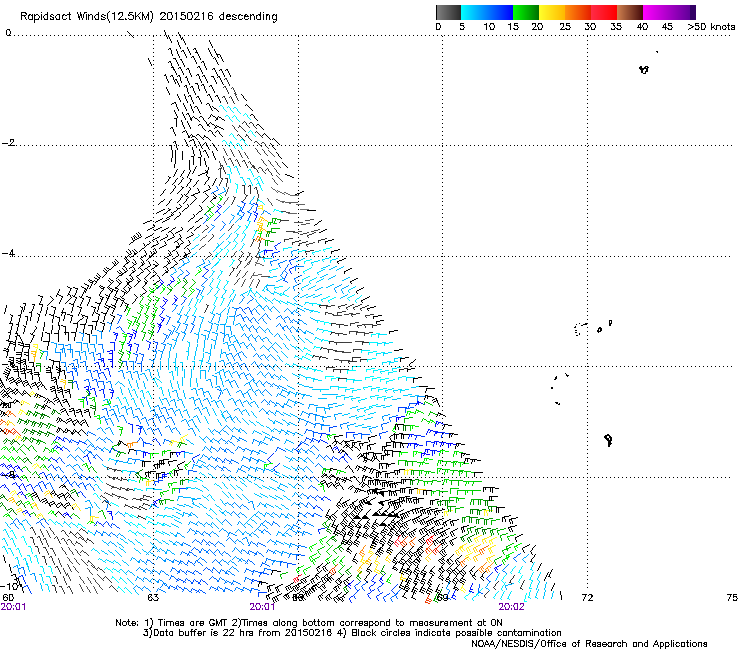Click the green 15-20 knots color swatch
The height and width of the screenshot is (650, 740).
pos(526,12)
